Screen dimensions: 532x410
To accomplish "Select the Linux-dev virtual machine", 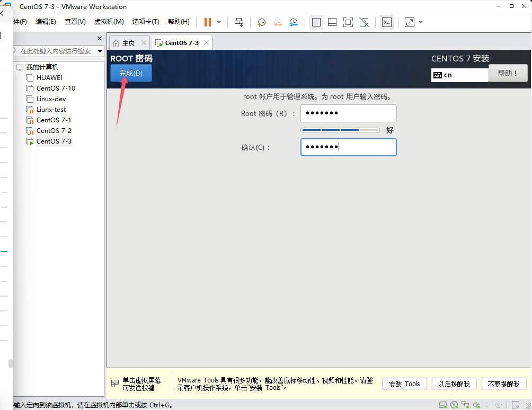I will 51,99.
